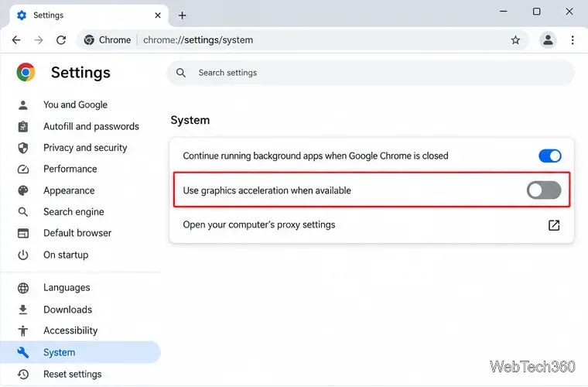Click the window Default browser icon
The image size is (588, 387).
23,233
